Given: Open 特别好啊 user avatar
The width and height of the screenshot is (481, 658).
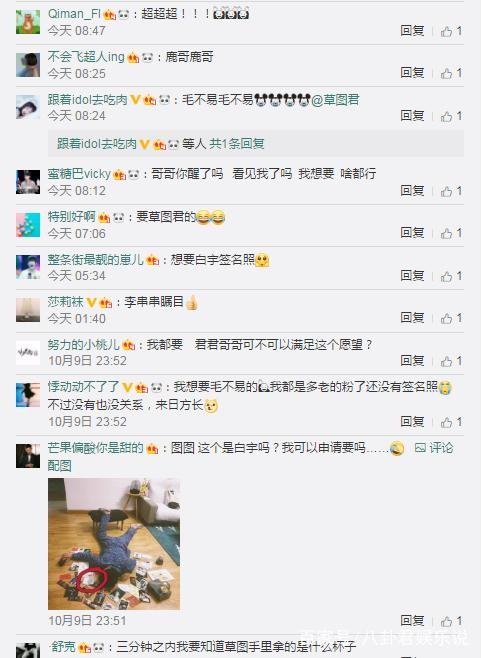Looking at the screenshot, I should pyautogui.click(x=28, y=225).
